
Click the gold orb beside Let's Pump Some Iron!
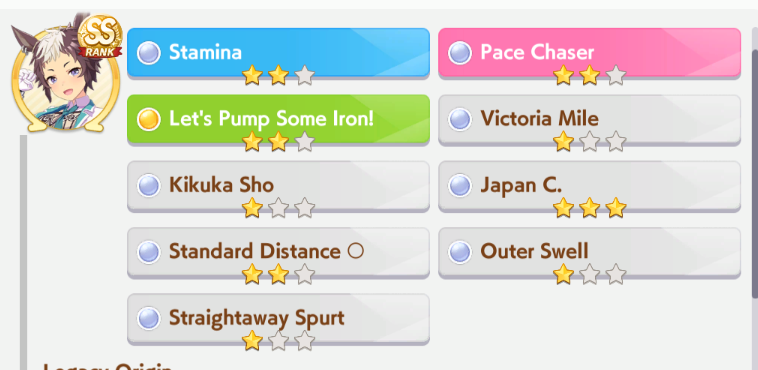(148, 119)
